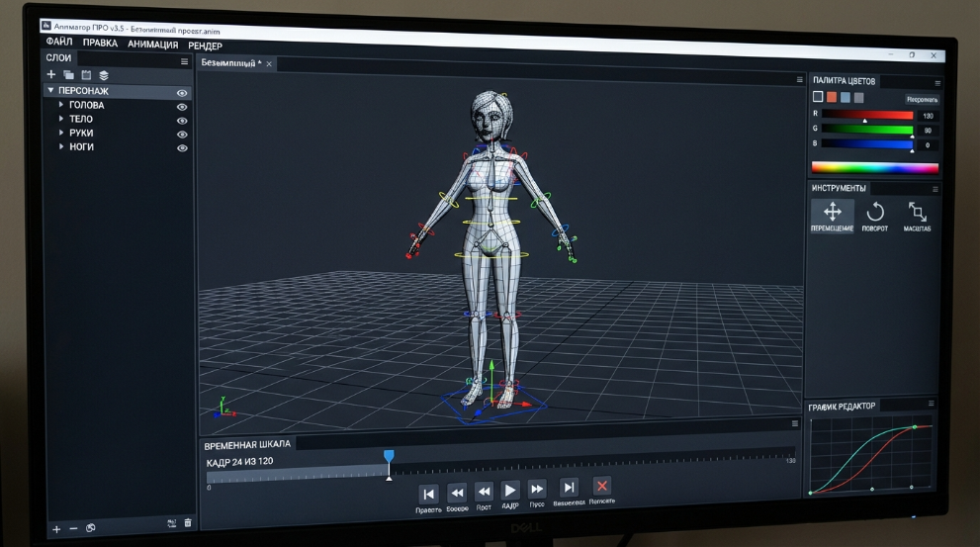Collapse the Персонаж layer group
The image size is (980, 547).
(50, 91)
